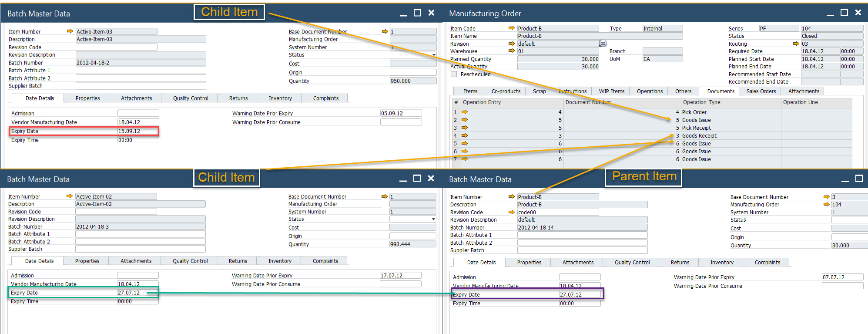Image resolution: width=868 pixels, height=334 pixels.
Task: Click link arrow for Revision Code code00
Action: point(511,212)
